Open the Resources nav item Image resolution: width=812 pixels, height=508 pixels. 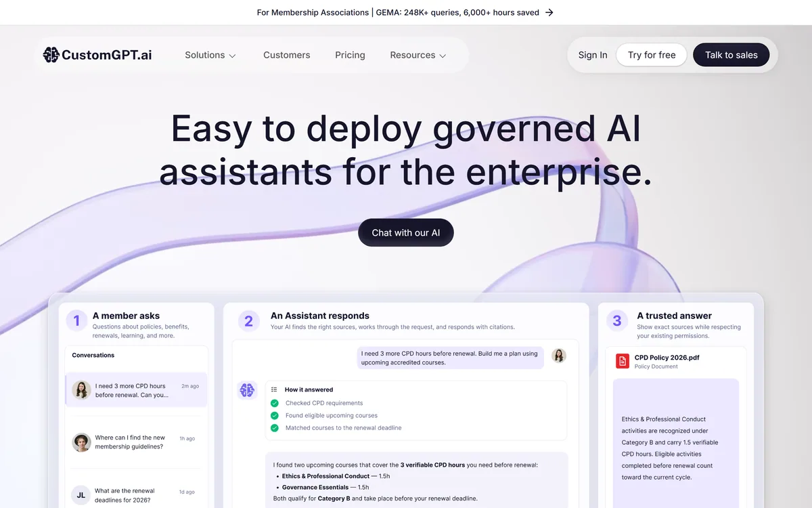coord(418,55)
